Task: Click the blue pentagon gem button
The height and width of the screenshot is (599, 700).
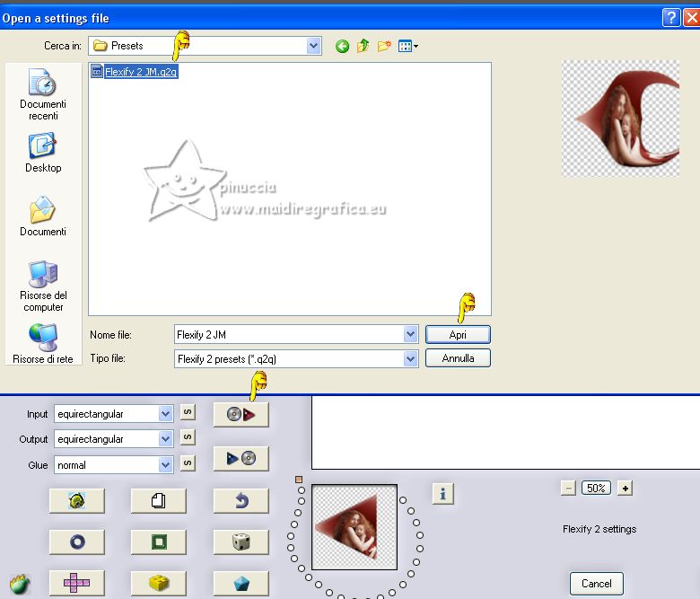Action: (x=241, y=583)
